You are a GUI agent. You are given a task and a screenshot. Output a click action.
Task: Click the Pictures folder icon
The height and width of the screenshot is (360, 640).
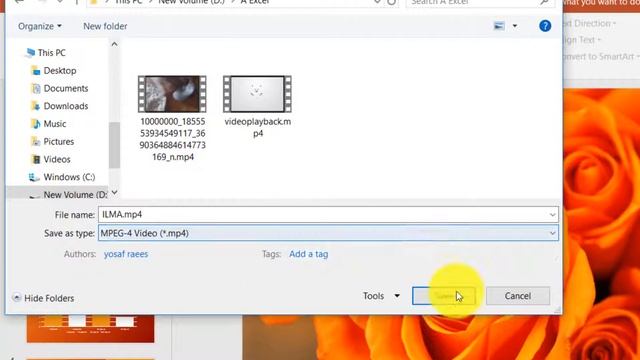click(x=36, y=142)
